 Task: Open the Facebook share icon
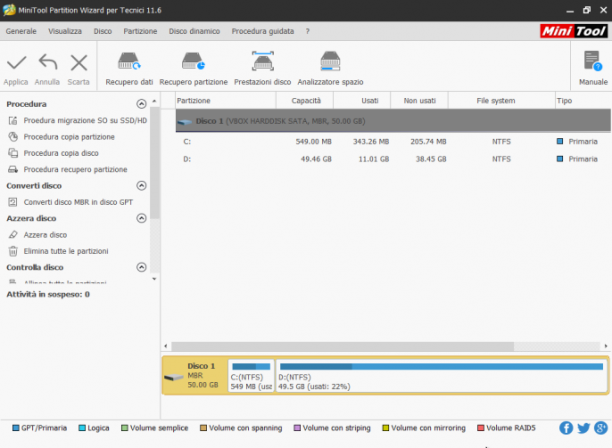click(566, 428)
